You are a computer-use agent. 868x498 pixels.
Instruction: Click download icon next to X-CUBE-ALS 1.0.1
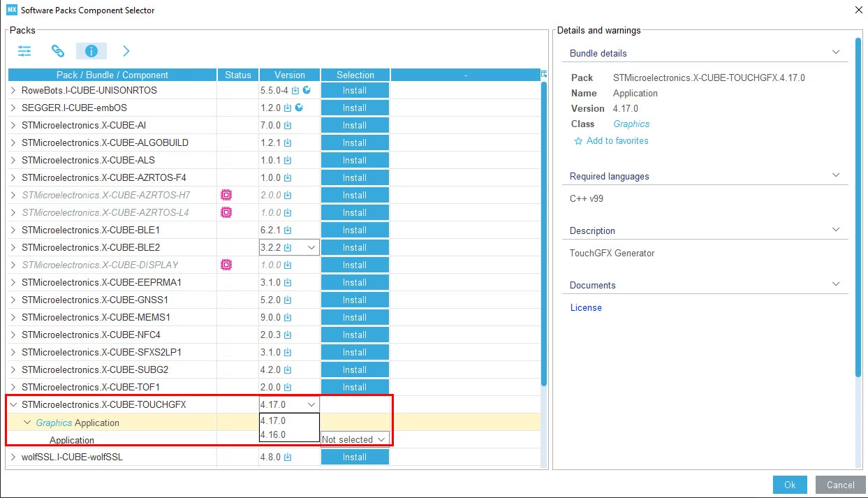(288, 161)
